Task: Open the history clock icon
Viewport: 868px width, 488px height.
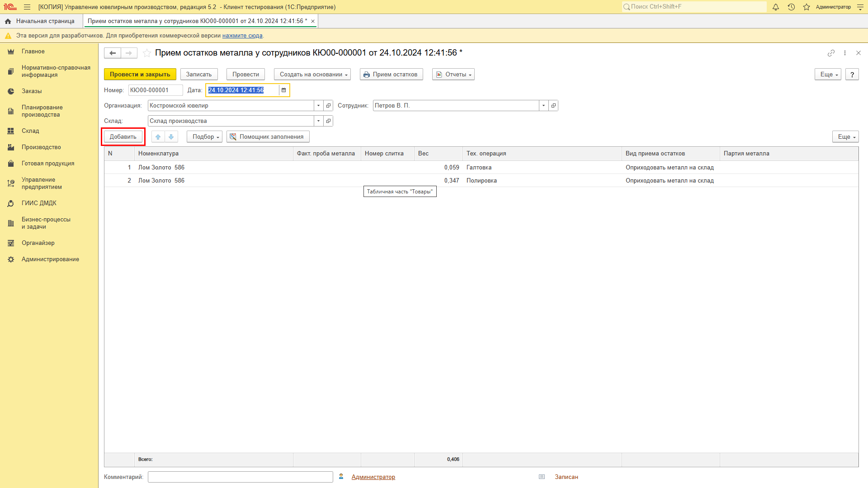Action: (x=791, y=7)
